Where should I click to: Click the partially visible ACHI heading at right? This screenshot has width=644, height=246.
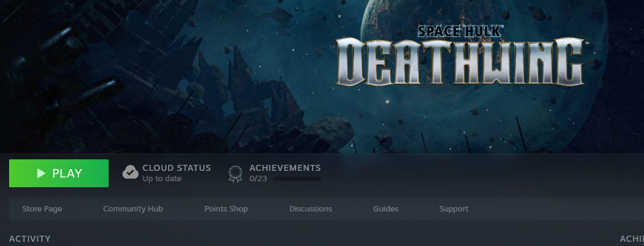[631, 239]
